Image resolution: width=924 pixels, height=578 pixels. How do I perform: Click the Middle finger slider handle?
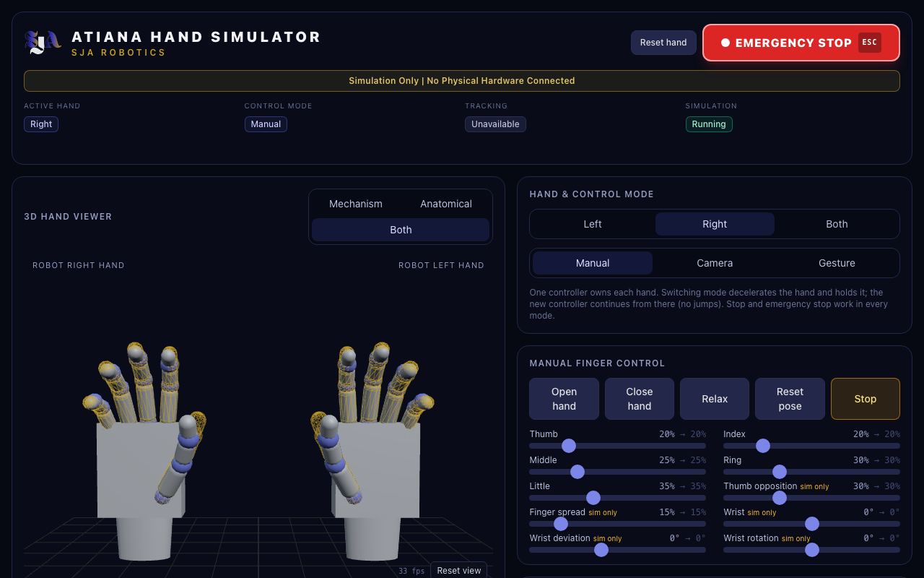click(577, 472)
